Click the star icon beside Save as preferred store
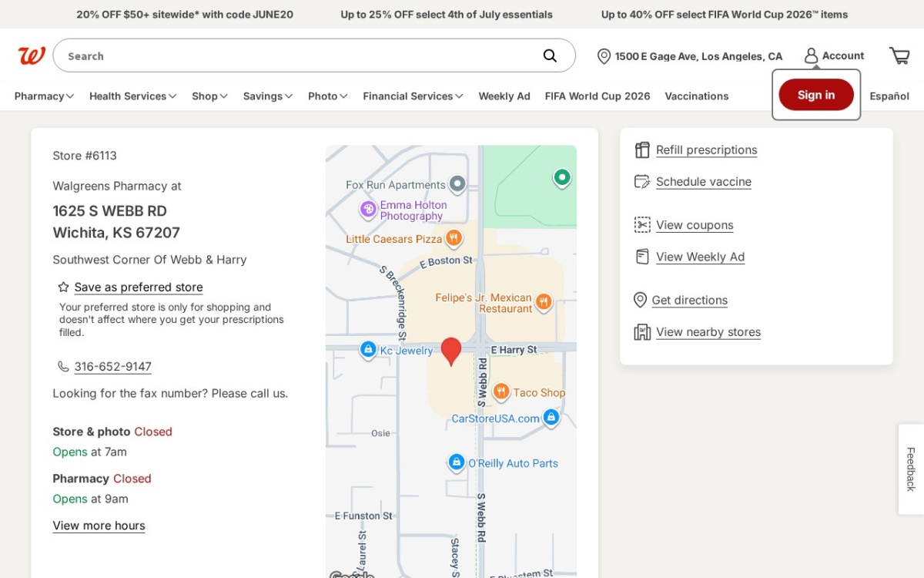Screen dimensions: 924x578 click(x=64, y=287)
